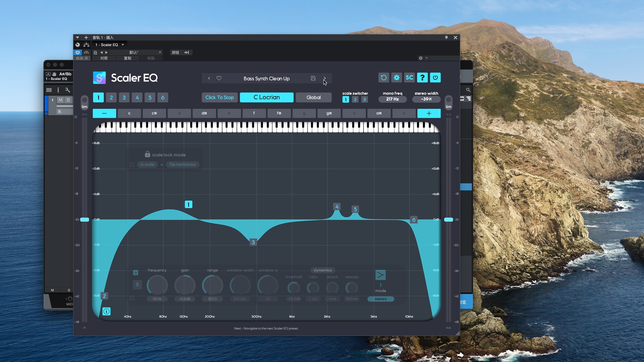The image size is (644, 362).
Task: Select EQ band tab 6
Action: click(163, 98)
